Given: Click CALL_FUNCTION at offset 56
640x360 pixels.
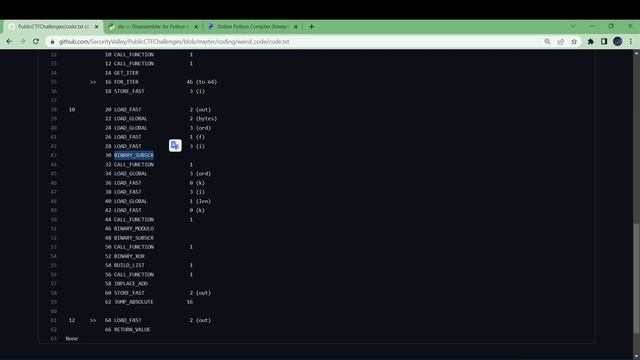Looking at the screenshot, I should (x=134, y=275).
